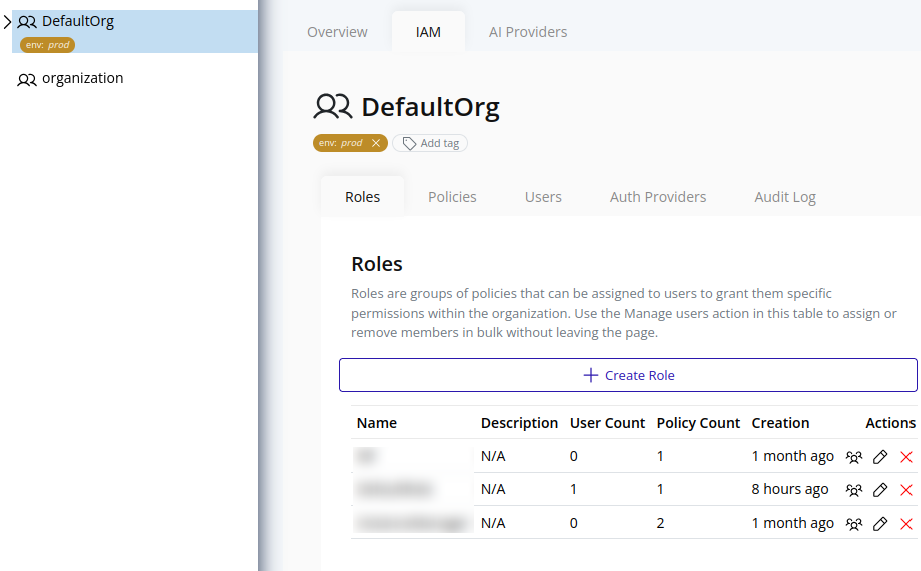
Task: Open manage users for role created 8 hours ago
Action: coord(853,490)
